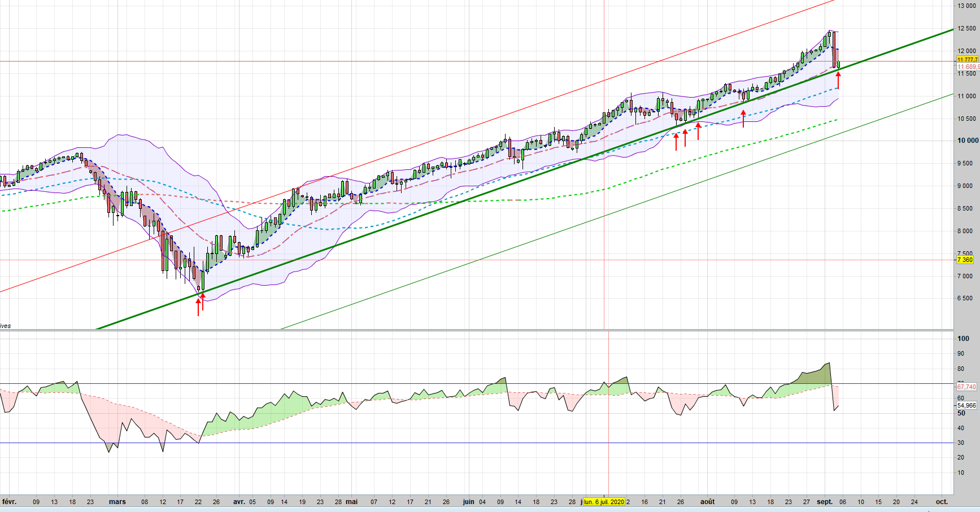Click the avr. month label on the time axis
Viewport: 980px width, 512px height.
click(x=239, y=502)
